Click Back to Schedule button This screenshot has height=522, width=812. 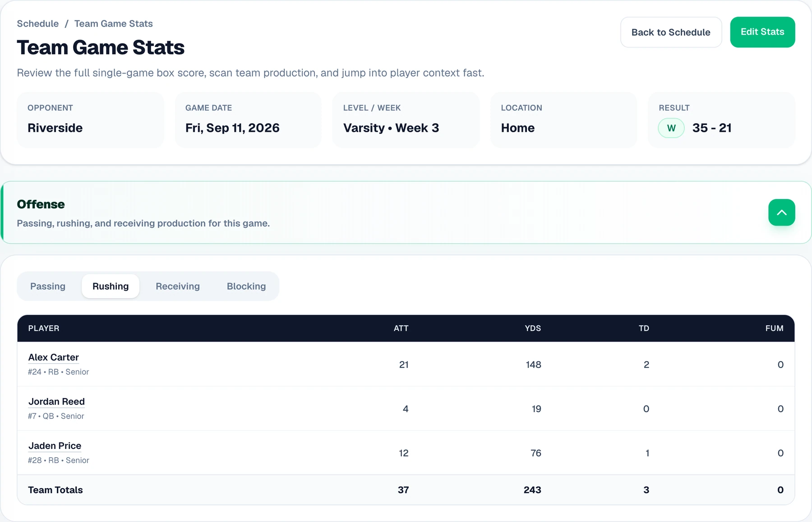point(671,32)
